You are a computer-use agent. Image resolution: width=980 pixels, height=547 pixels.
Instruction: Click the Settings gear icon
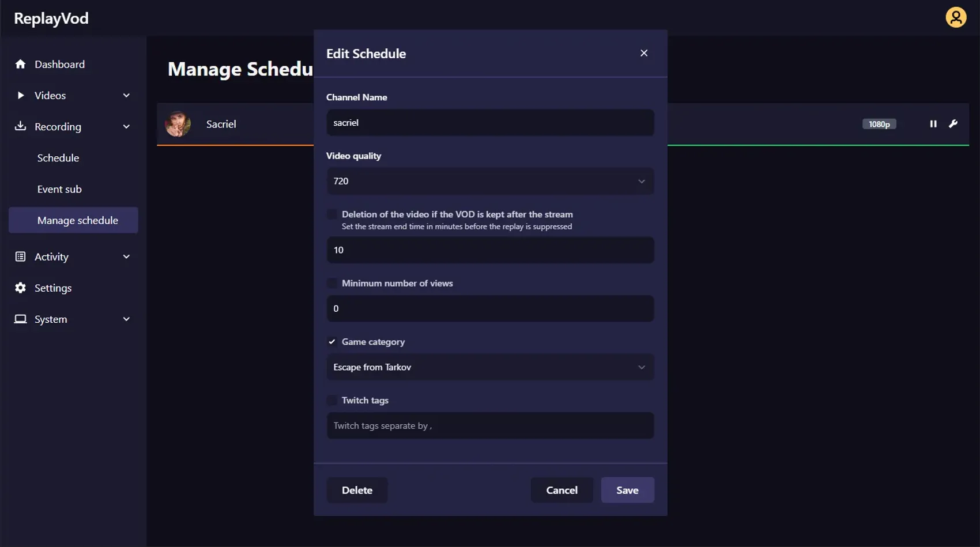click(20, 288)
